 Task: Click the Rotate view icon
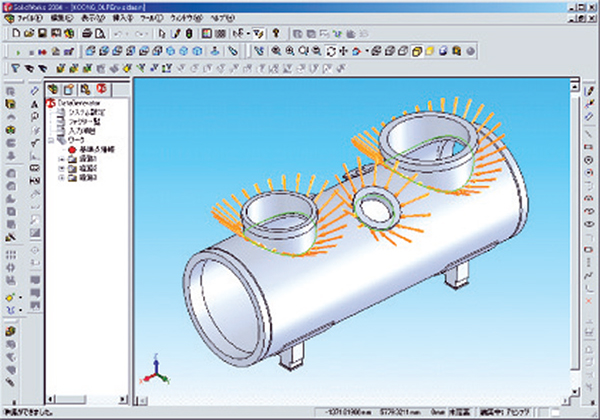tap(332, 49)
